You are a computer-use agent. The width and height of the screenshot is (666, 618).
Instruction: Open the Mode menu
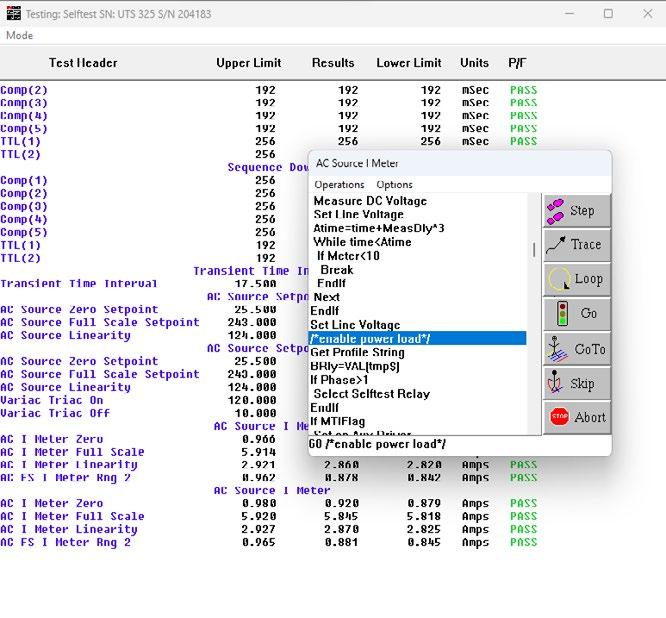(x=20, y=35)
